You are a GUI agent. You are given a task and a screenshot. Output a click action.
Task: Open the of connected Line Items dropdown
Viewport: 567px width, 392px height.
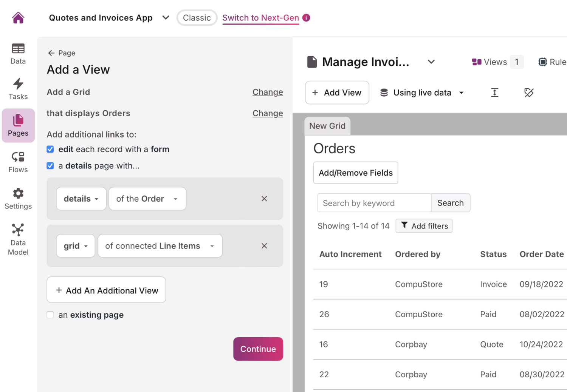tap(160, 246)
